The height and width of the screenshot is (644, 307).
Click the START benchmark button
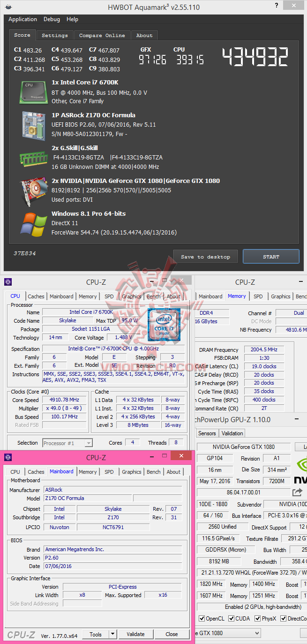[x=271, y=257]
